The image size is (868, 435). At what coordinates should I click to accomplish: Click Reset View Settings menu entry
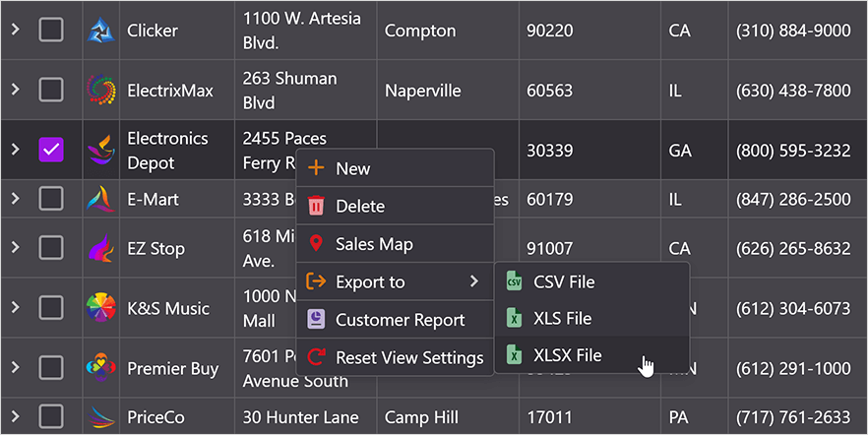408,357
